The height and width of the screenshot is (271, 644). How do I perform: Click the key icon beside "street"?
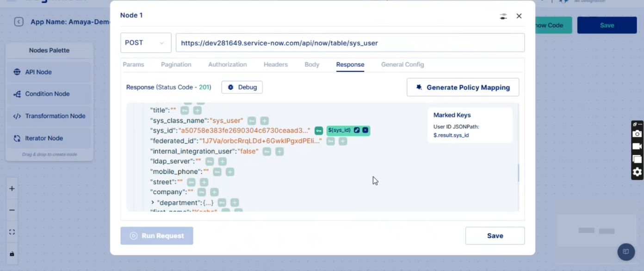pos(191,182)
